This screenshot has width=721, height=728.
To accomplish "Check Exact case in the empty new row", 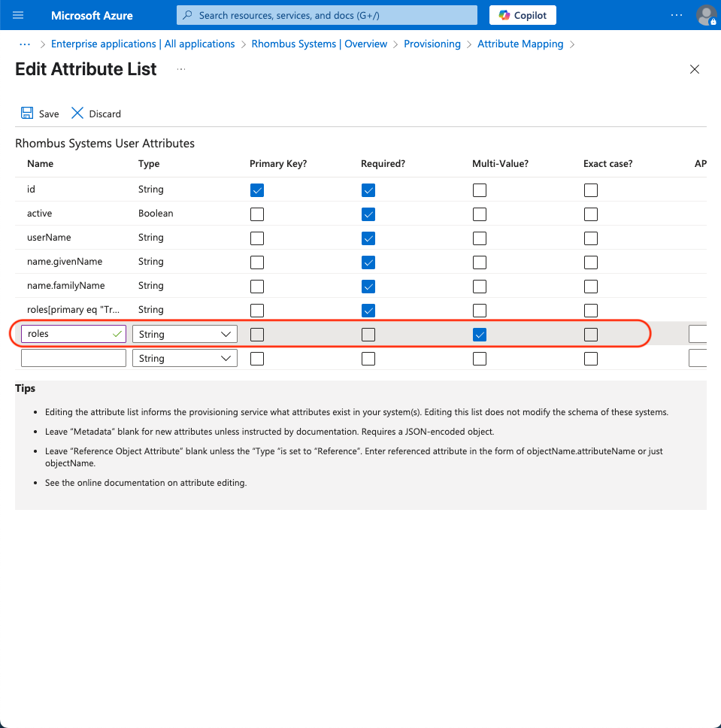I will tap(591, 359).
